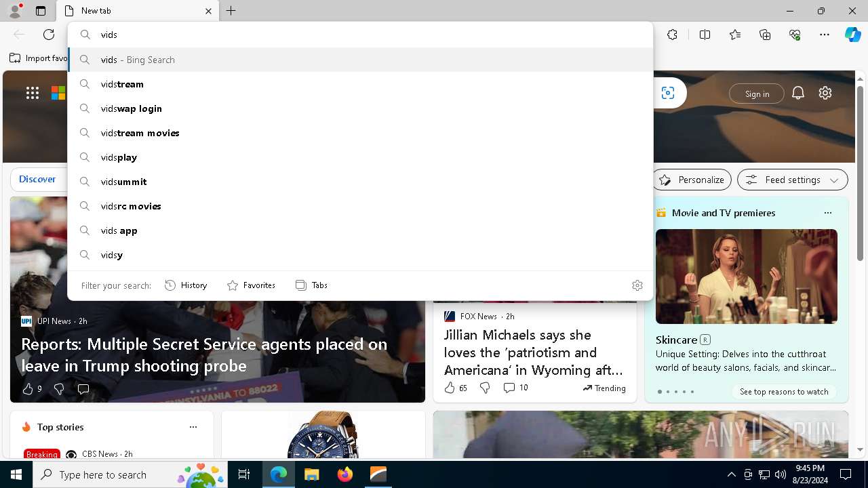Show hidden system tray icons
The height and width of the screenshot is (488, 868).
coord(731,474)
